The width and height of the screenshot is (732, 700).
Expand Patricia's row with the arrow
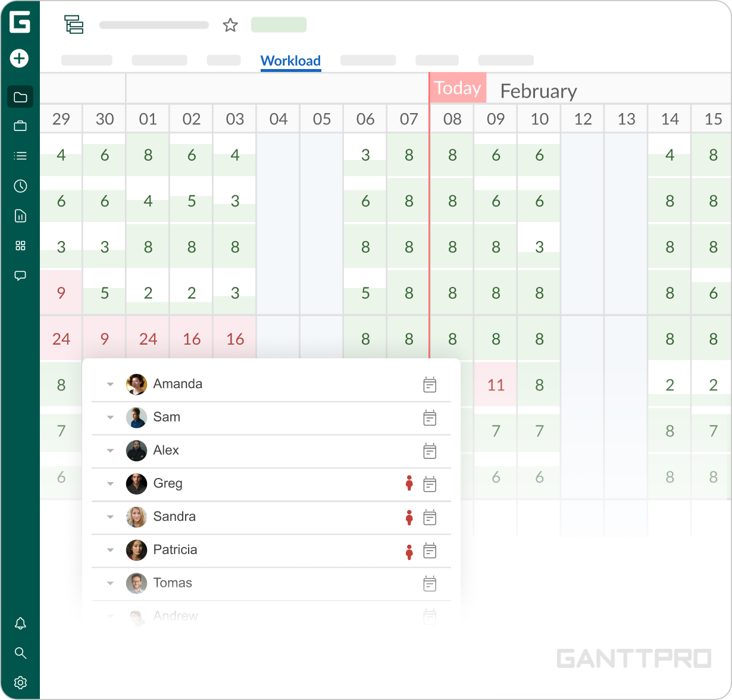pyautogui.click(x=110, y=551)
